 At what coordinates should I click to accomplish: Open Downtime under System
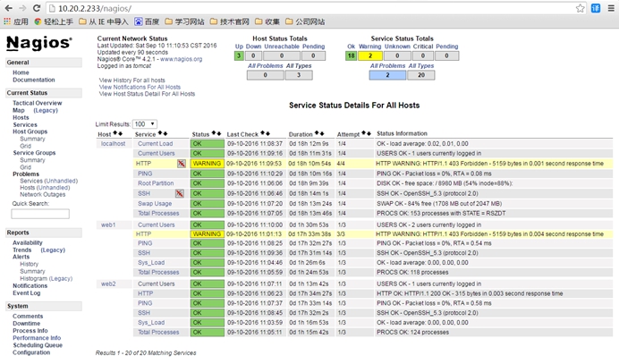click(27, 324)
